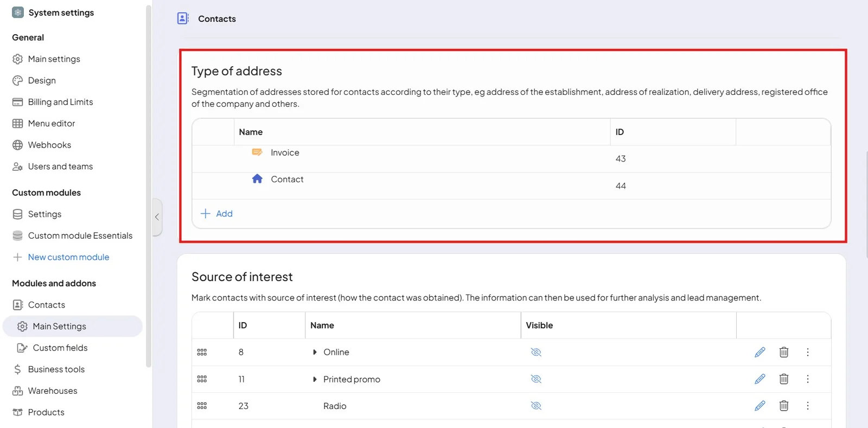Click the Invoice address type name
The width and height of the screenshot is (868, 428).
285,152
